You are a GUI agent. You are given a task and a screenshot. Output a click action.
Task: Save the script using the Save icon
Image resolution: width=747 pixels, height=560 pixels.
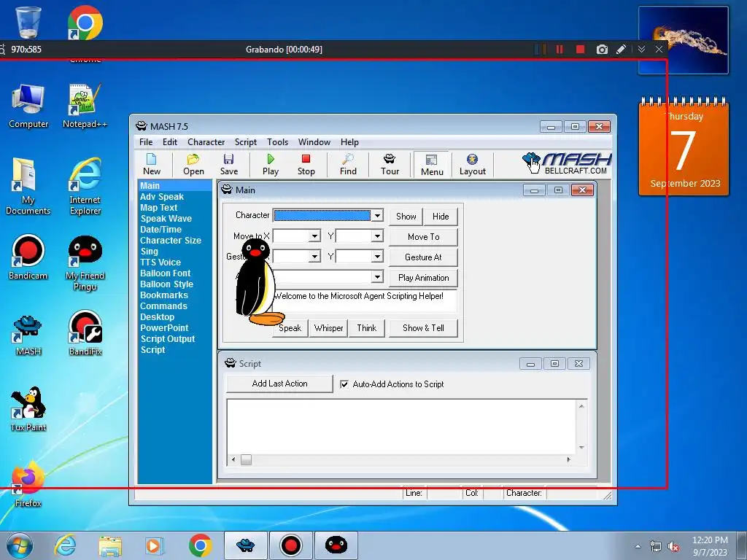point(228,165)
